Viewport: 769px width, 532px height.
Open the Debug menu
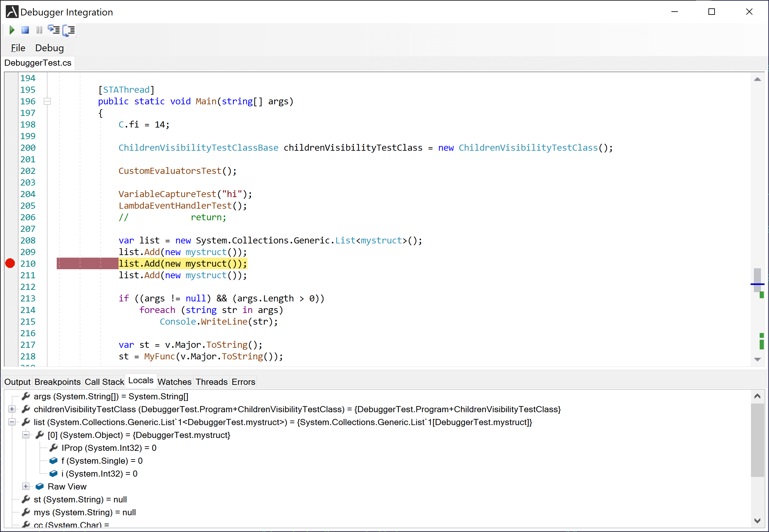tap(49, 48)
